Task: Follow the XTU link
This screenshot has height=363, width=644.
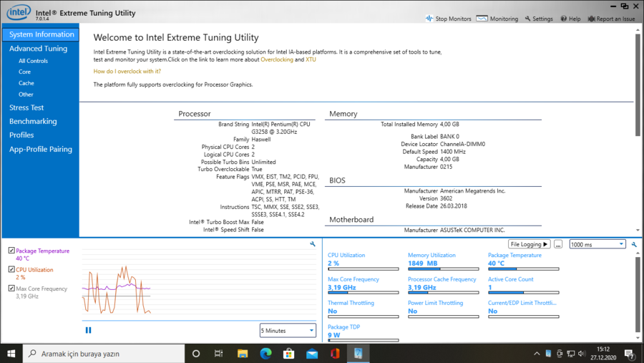Action: pyautogui.click(x=311, y=59)
